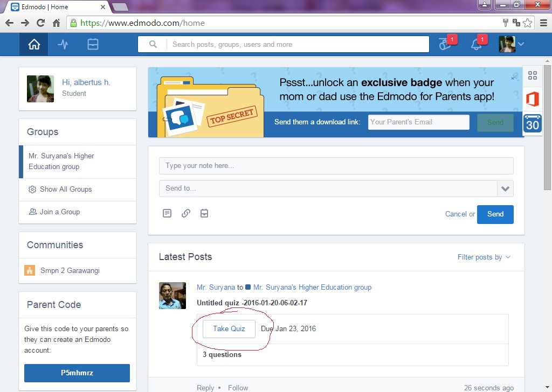
Task: Click the Your Parent's Email field
Action: point(418,122)
